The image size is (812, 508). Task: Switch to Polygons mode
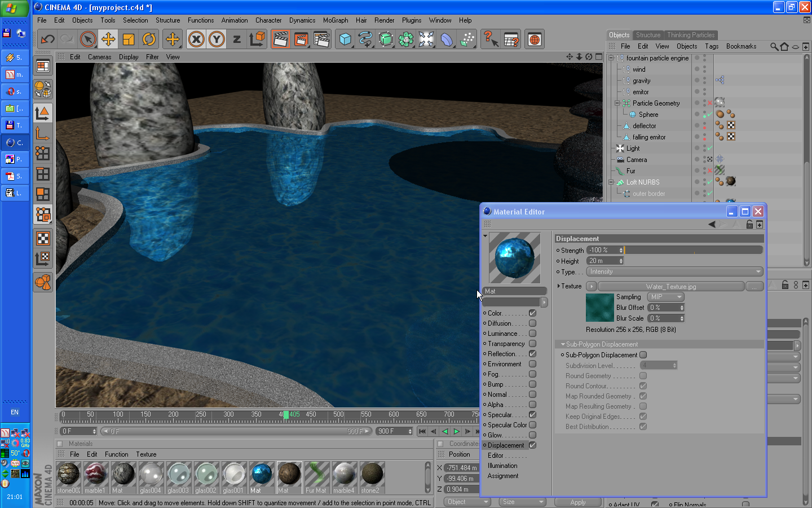[x=43, y=194]
